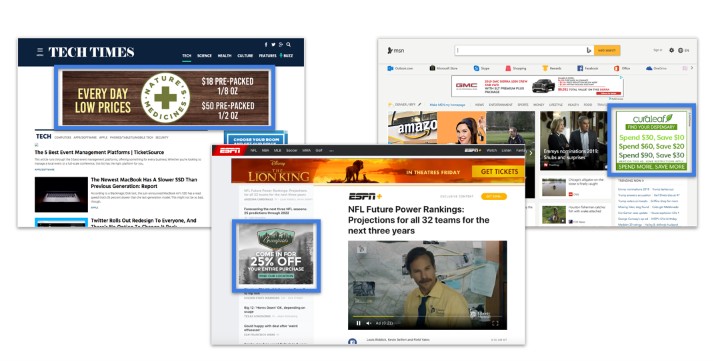Open Emmys nominations story on MSN
The height and width of the screenshot is (361, 713).
point(574,140)
